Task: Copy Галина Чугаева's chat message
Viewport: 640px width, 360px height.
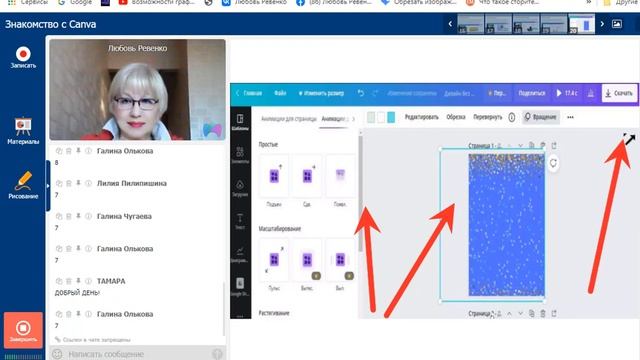Action: (59, 216)
